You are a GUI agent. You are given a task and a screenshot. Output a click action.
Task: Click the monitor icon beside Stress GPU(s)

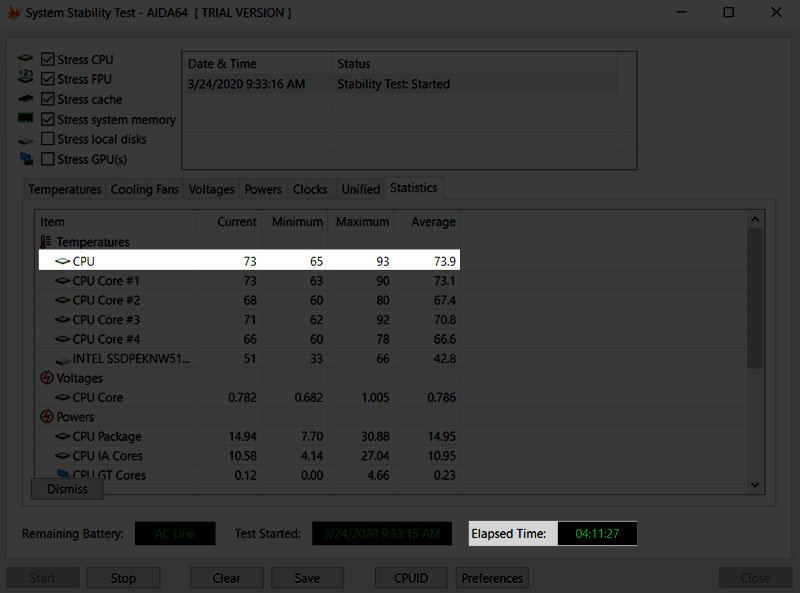pos(27,159)
